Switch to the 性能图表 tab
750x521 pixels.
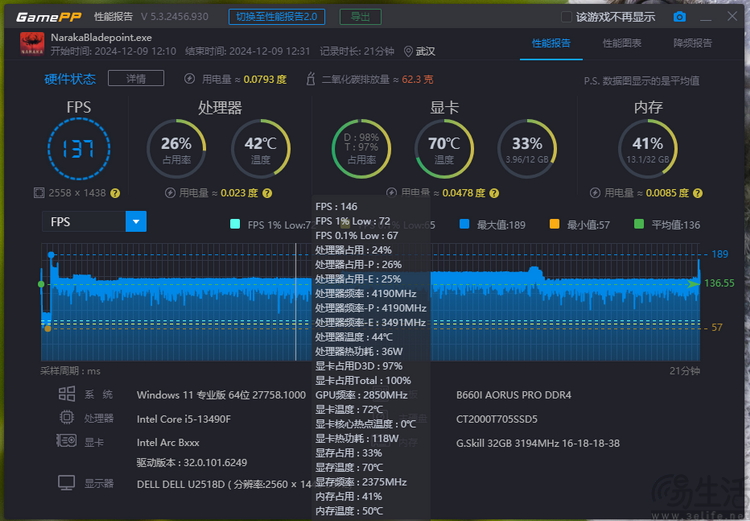(x=622, y=44)
